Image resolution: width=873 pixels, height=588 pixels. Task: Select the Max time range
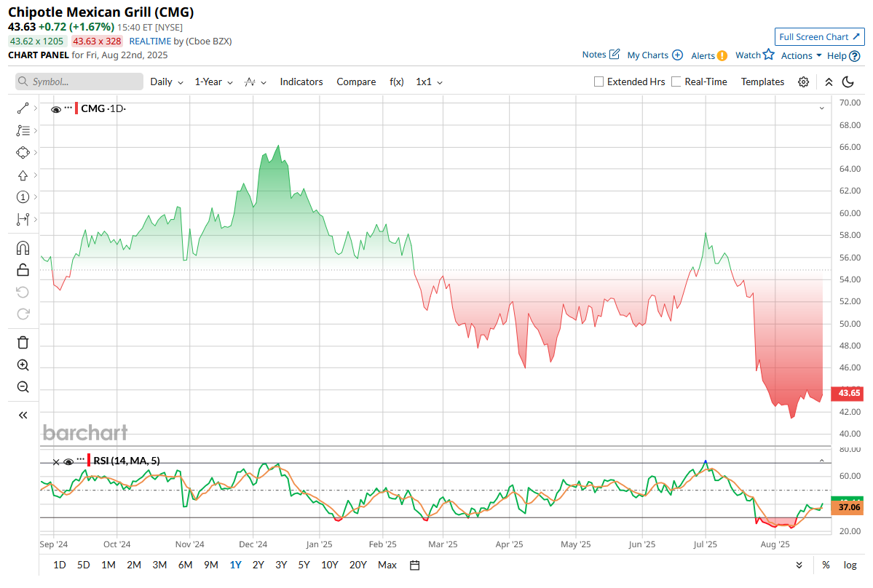(387, 565)
